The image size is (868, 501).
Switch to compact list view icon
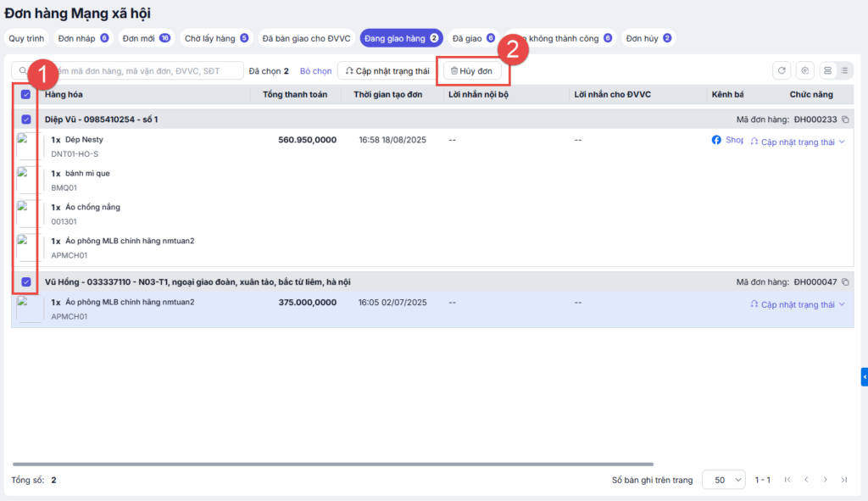click(844, 71)
